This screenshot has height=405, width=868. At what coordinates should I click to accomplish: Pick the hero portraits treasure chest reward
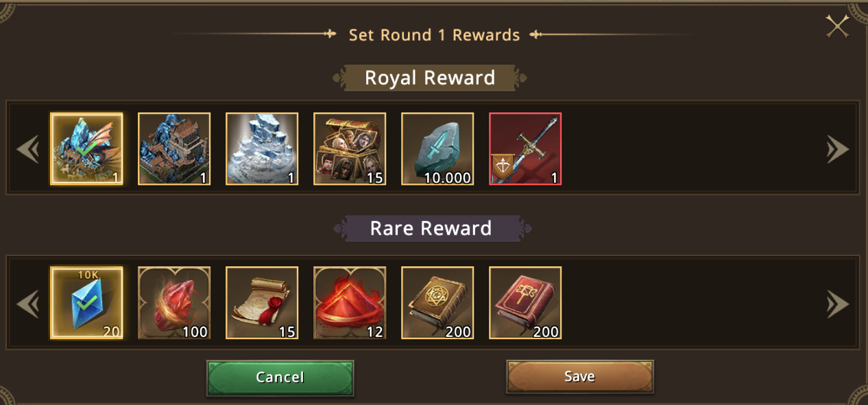350,149
